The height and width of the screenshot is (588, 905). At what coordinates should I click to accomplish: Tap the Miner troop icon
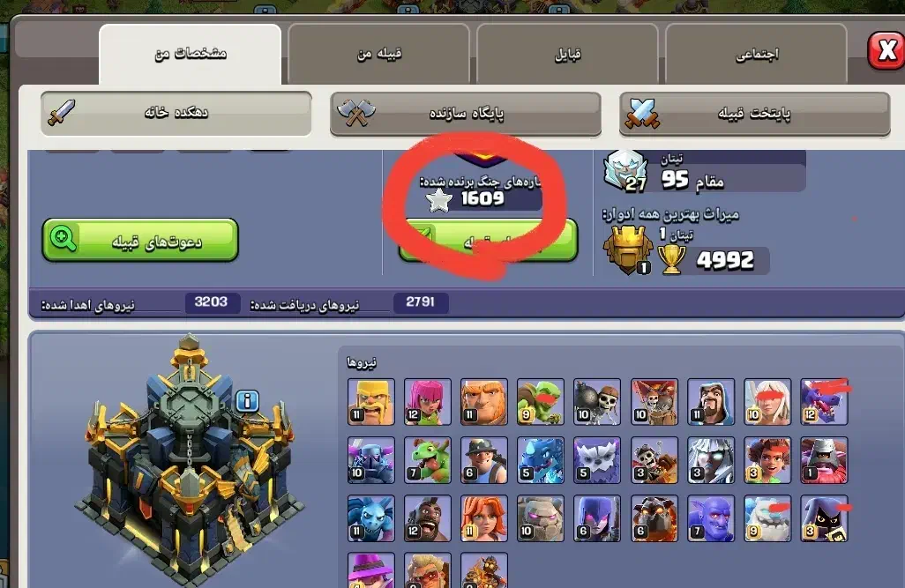484,460
